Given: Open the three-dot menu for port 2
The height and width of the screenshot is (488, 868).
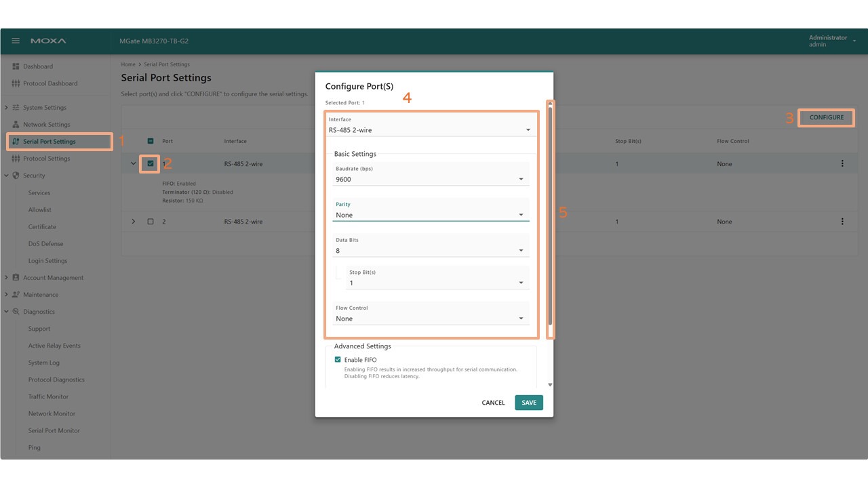Looking at the screenshot, I should pos(842,222).
